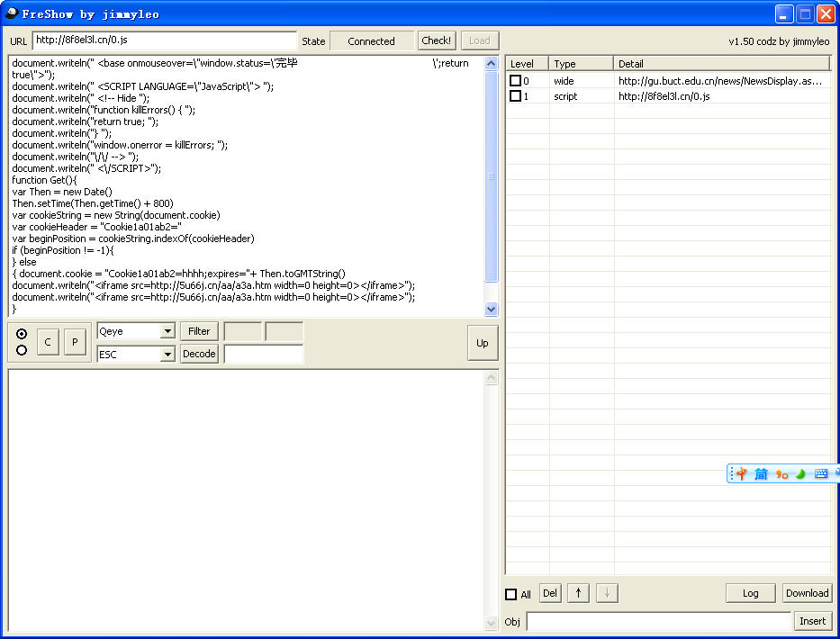Open the Qeye dropdown list

coord(167,331)
